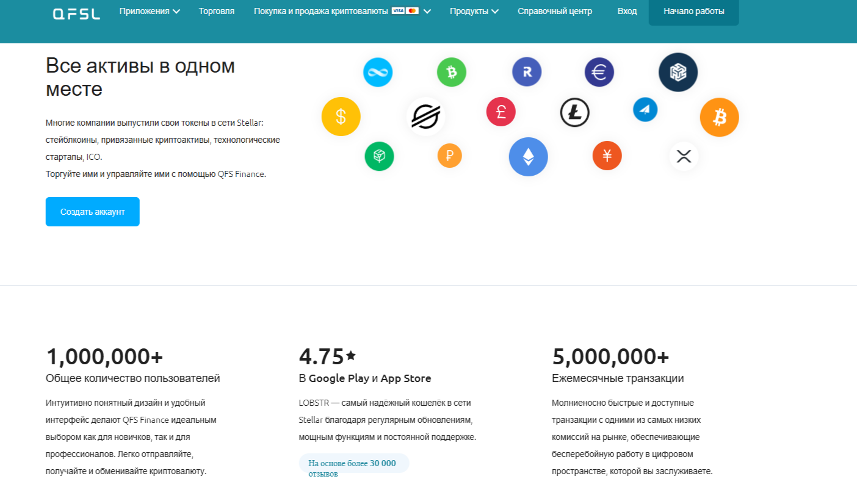Expand the Продукты dropdown menu
This screenshot has height=504, width=857.
tap(474, 11)
